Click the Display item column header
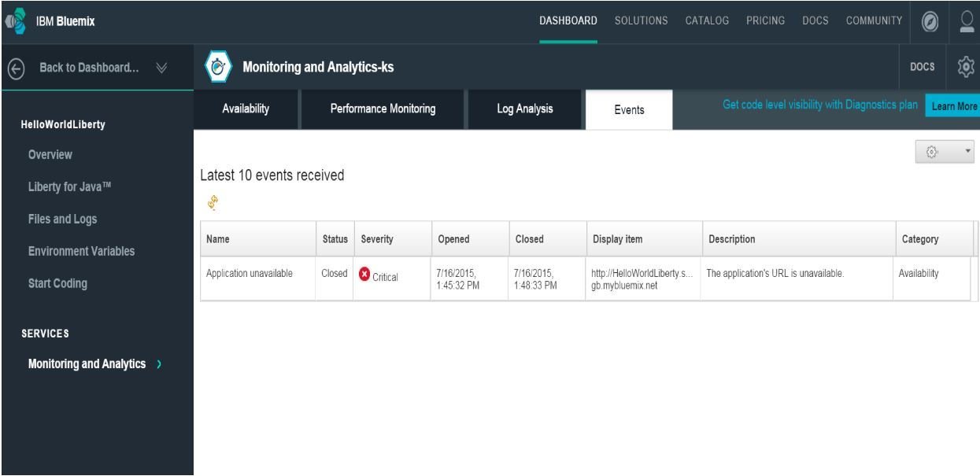The image size is (980, 476). 643,238
